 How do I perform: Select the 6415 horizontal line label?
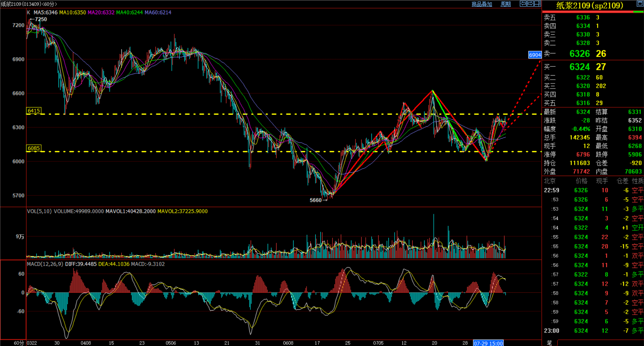click(34, 111)
